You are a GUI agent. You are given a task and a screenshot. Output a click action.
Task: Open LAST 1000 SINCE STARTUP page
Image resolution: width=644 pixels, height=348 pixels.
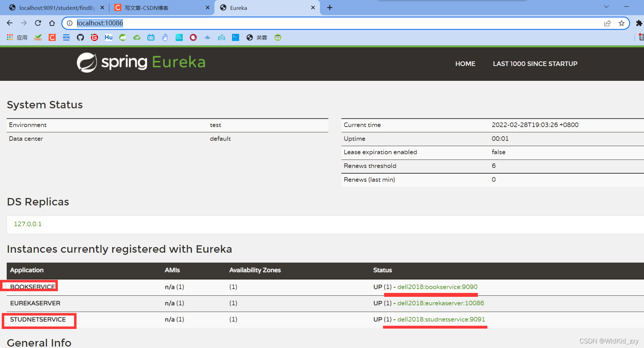click(535, 64)
